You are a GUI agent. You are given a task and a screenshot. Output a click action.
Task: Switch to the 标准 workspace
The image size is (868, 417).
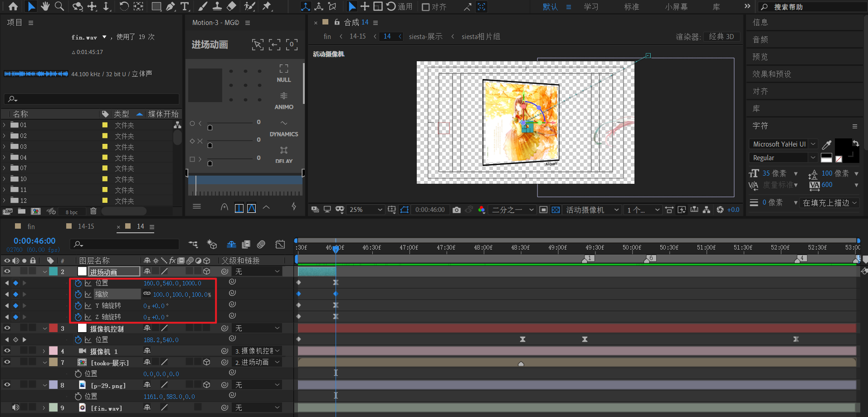(x=631, y=7)
